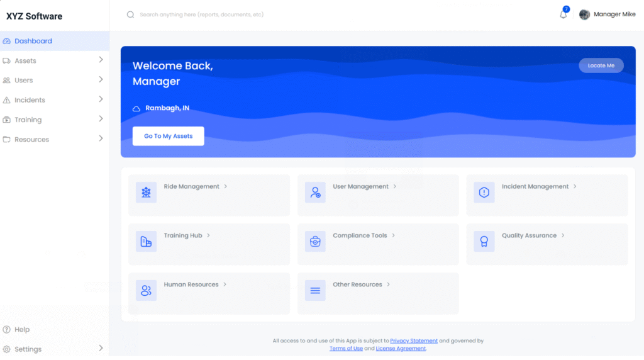Select Dashboard in the sidebar

pos(33,41)
